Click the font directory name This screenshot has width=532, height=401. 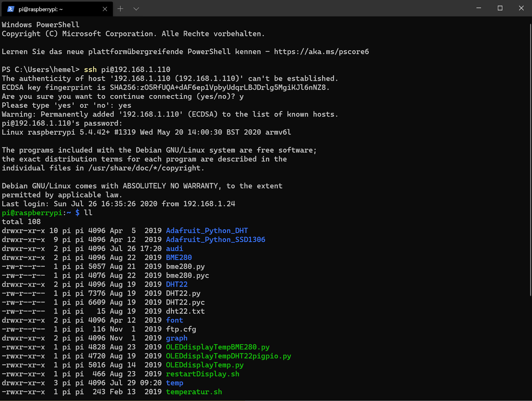pos(175,321)
